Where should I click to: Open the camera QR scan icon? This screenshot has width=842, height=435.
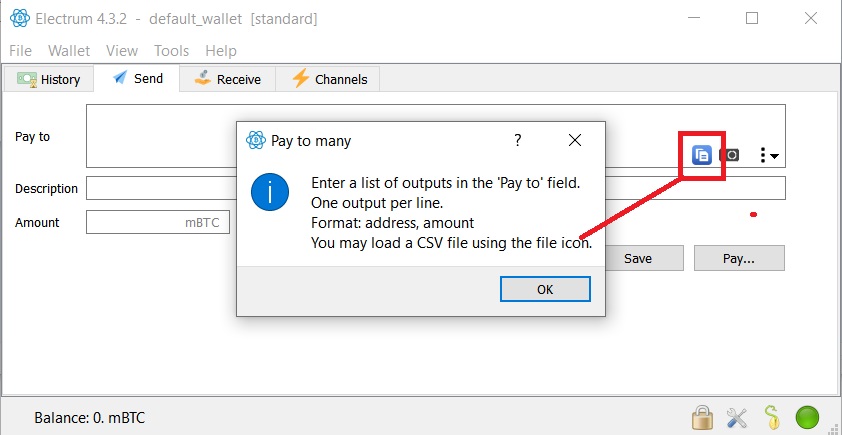coord(729,155)
